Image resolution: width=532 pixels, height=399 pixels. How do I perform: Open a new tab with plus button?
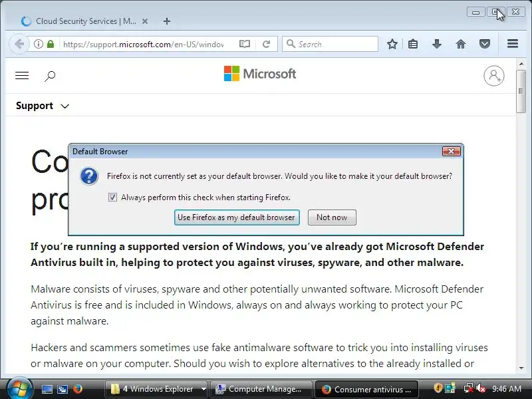point(167,21)
